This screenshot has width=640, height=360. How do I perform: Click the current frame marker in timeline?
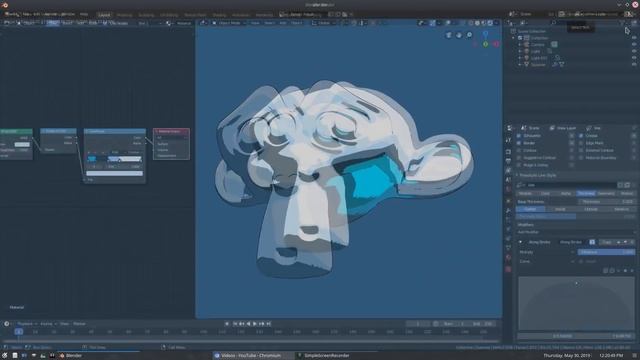point(18,332)
